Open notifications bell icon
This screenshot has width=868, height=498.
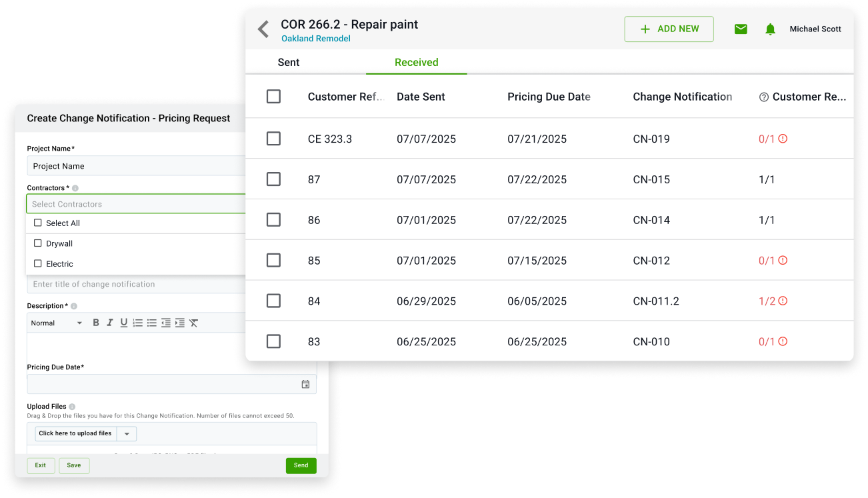(x=771, y=29)
